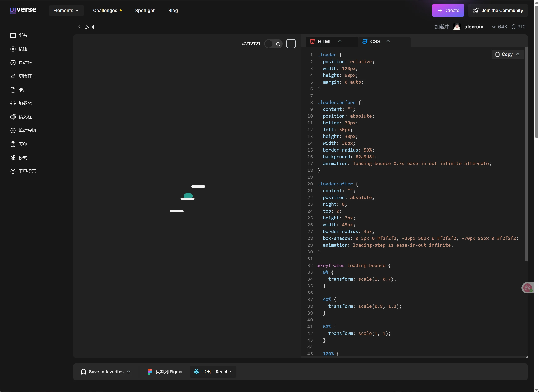Expand the Elements dropdown menu

pyautogui.click(x=66, y=10)
